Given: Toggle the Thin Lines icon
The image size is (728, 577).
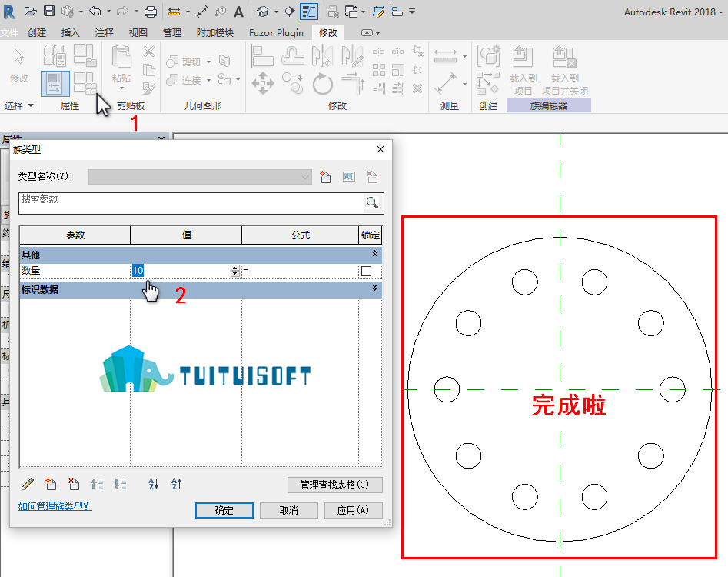Looking at the screenshot, I should point(309,12).
